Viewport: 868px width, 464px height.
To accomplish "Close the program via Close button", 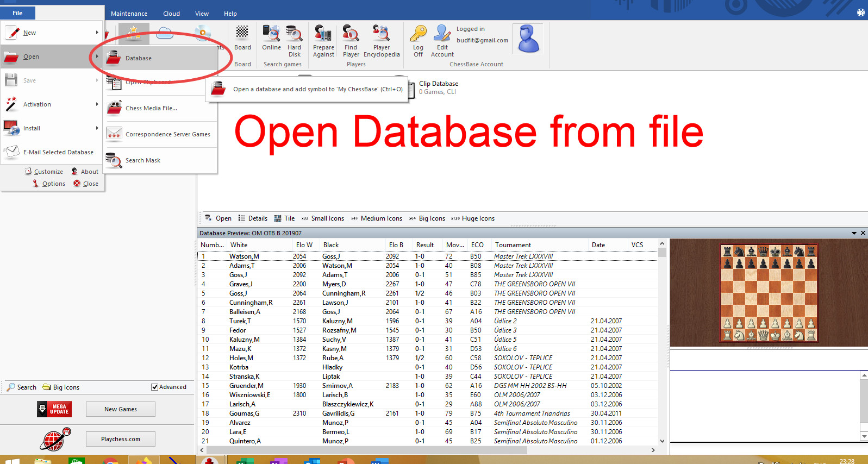I will tap(86, 184).
